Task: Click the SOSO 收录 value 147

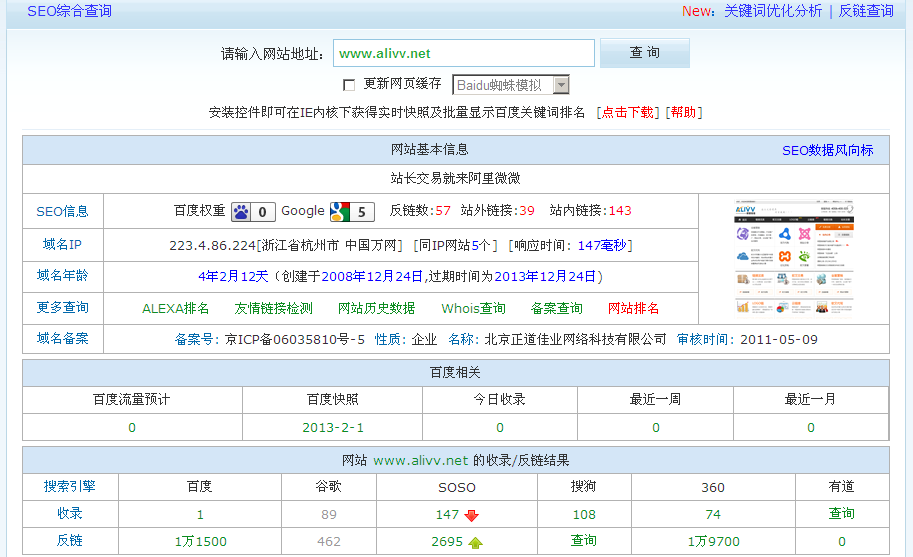Action: tap(447, 515)
